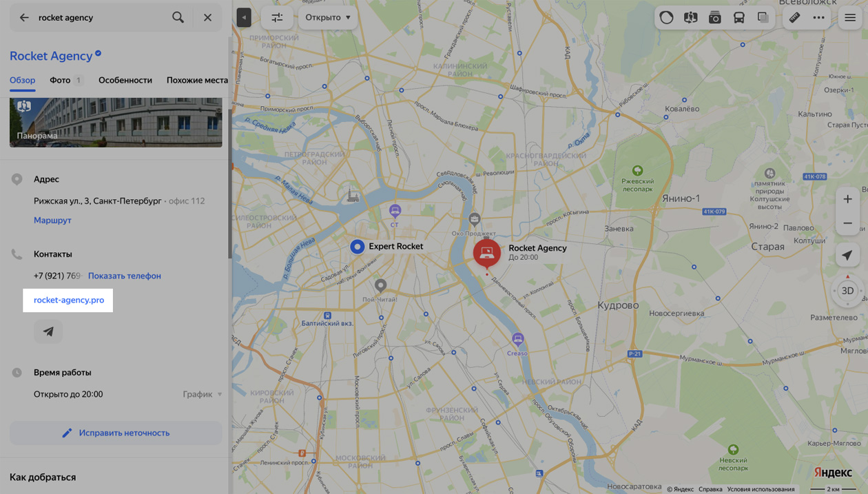
Task: Switch to the Особенности tab
Action: pos(125,80)
